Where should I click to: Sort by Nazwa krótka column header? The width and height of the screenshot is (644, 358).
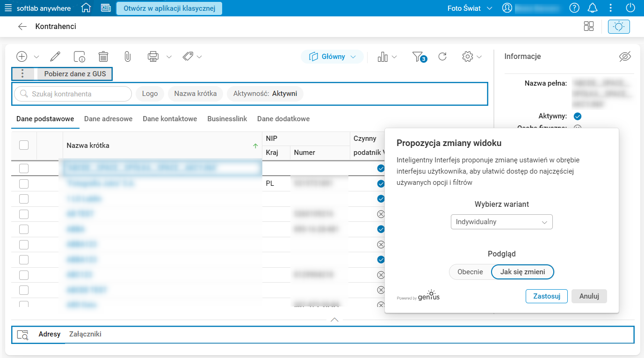(162, 146)
